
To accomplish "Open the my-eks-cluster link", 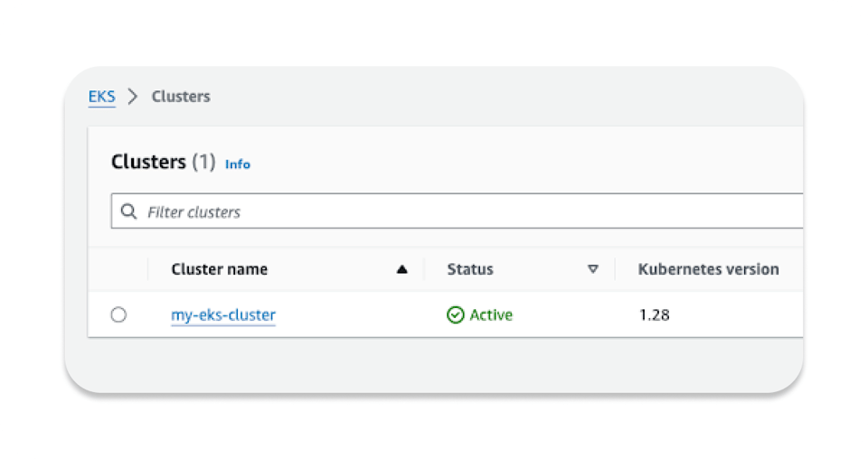I will coord(223,314).
